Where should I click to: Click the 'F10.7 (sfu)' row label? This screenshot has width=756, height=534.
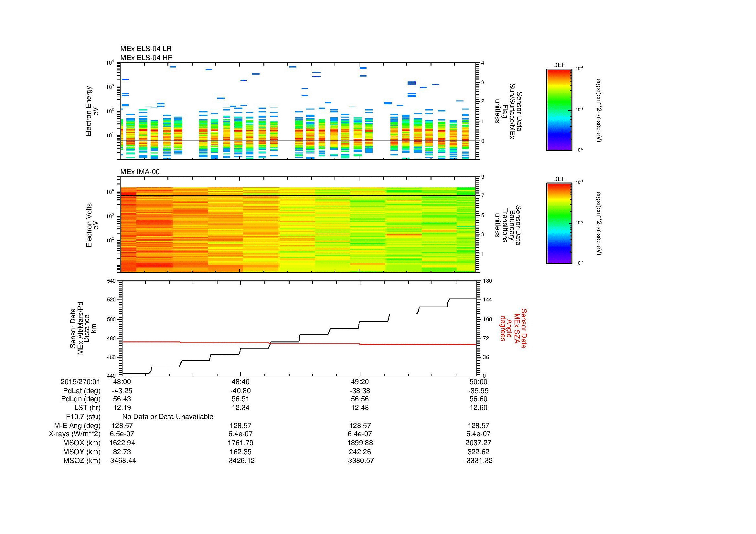click(x=83, y=417)
